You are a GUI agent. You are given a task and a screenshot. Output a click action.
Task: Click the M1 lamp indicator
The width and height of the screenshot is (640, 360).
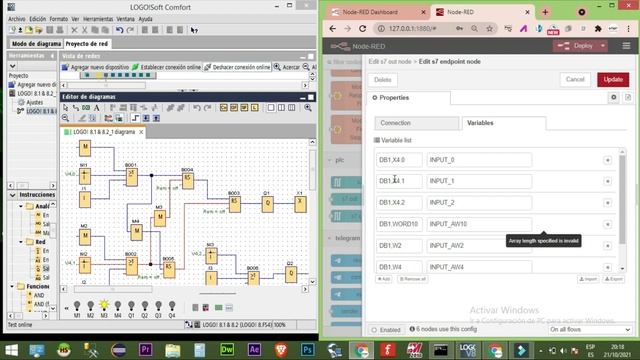77,305
